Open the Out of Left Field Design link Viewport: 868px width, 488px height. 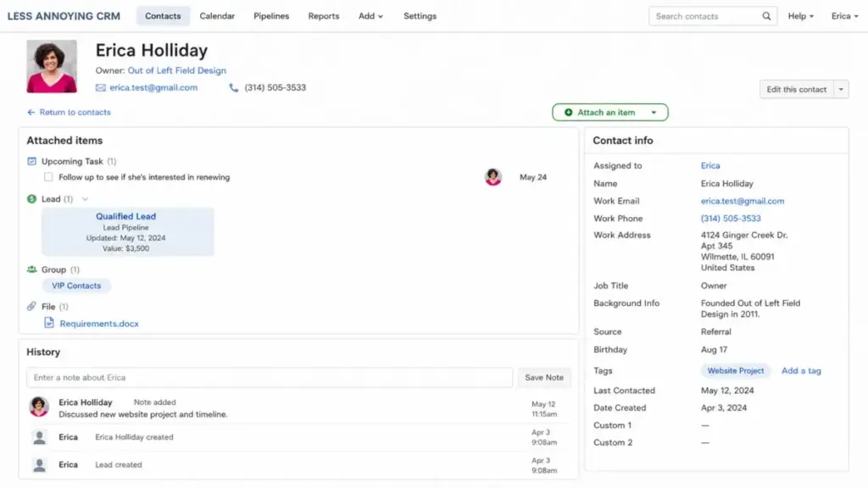point(176,70)
